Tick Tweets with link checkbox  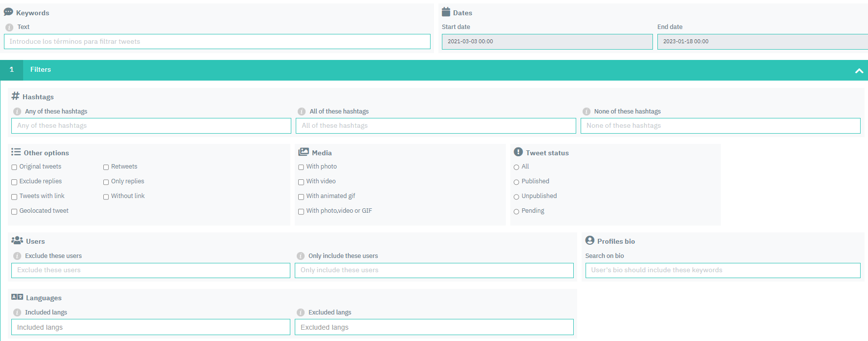tap(14, 197)
